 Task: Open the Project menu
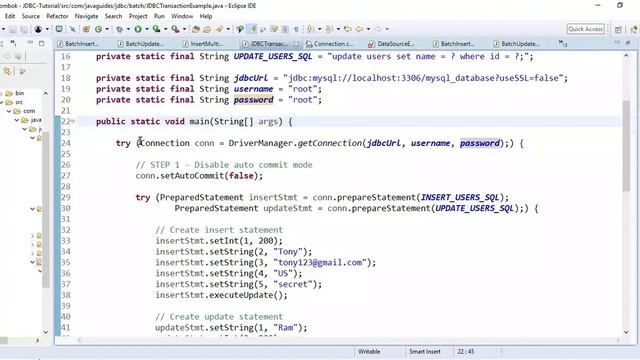click(x=138, y=16)
